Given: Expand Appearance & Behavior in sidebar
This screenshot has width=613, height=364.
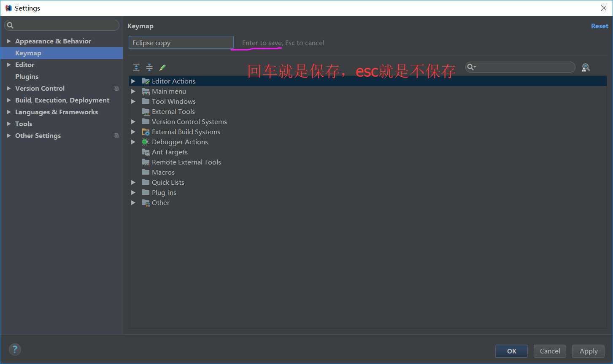Looking at the screenshot, I should (x=8, y=41).
